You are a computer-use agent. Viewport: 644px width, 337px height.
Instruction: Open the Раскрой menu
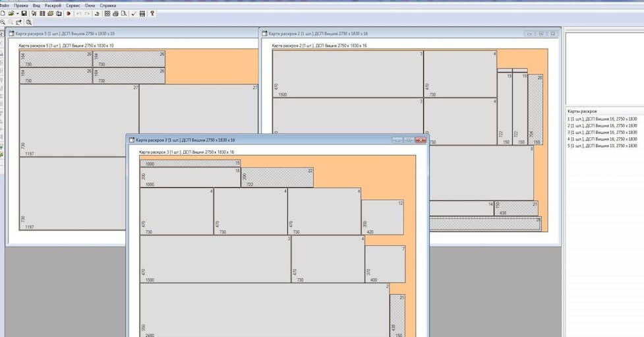point(53,5)
